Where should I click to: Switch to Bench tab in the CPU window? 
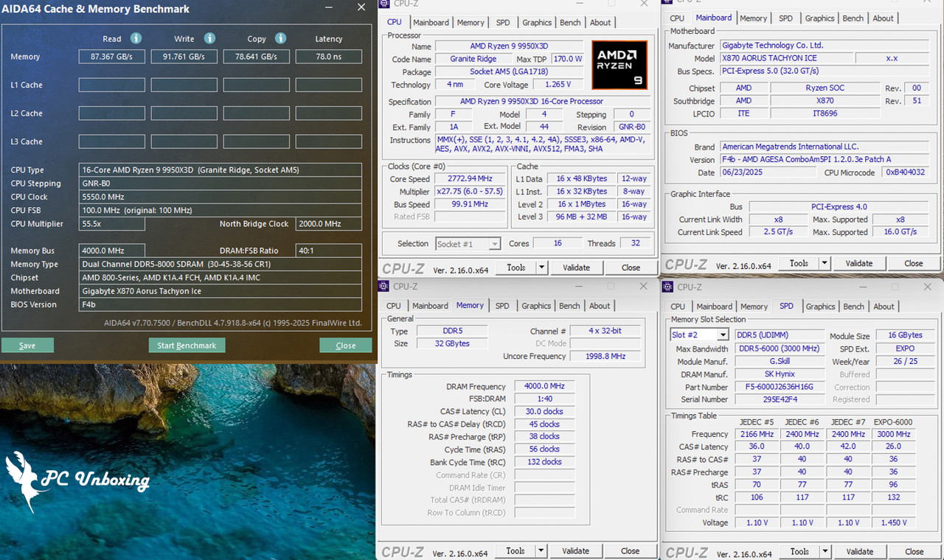click(570, 23)
